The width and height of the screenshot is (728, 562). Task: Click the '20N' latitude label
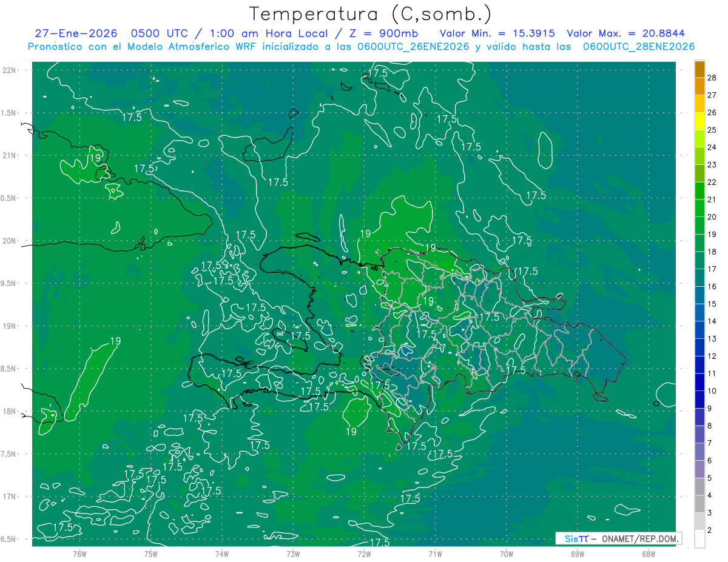10,241
